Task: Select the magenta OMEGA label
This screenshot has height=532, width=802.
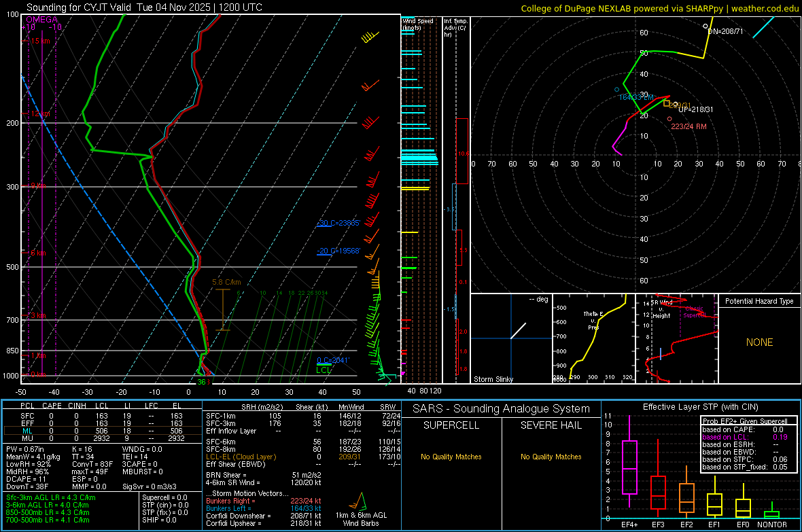Action: pyautogui.click(x=42, y=20)
